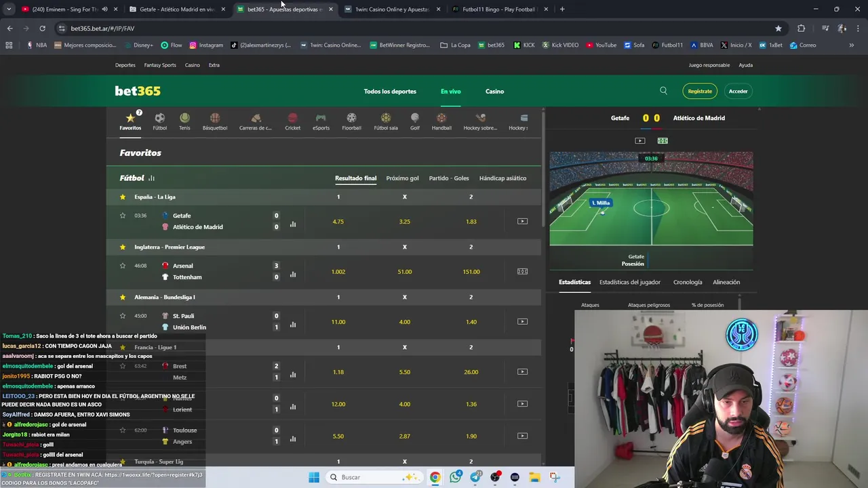Open the Ayuda link
868x488 pixels.
click(x=745, y=65)
